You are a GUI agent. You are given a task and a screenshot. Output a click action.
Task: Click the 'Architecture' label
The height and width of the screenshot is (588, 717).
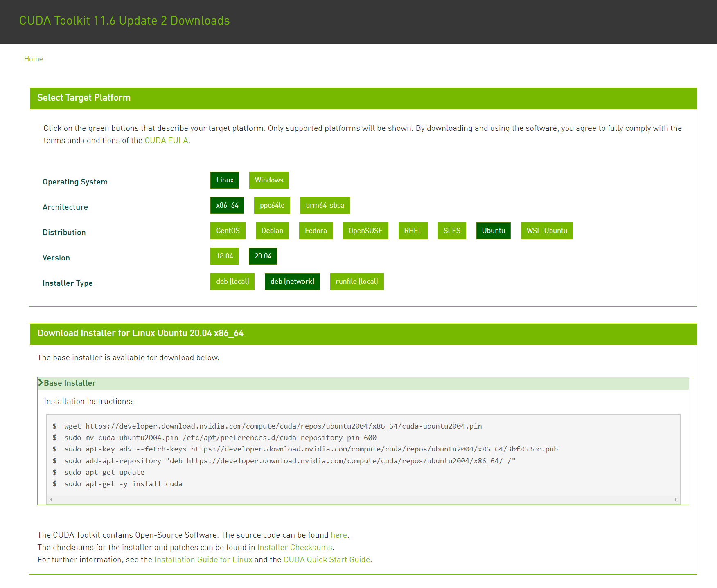tap(65, 207)
